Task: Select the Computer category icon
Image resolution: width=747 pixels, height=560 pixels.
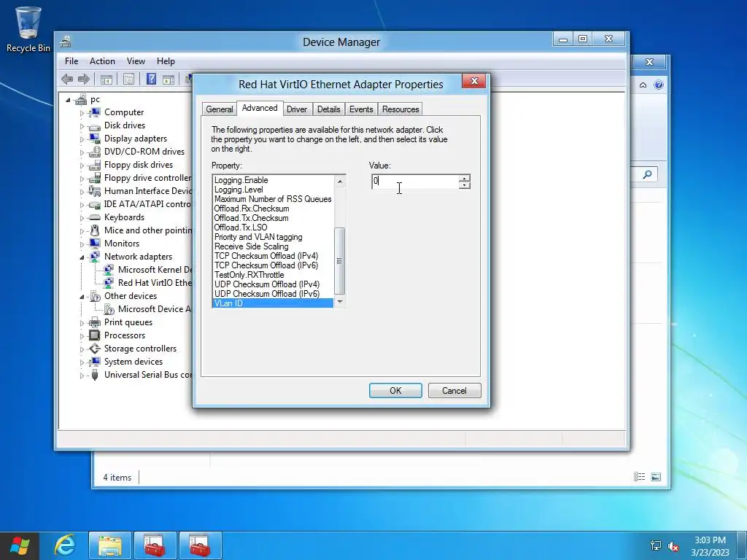Action: pyautogui.click(x=95, y=112)
